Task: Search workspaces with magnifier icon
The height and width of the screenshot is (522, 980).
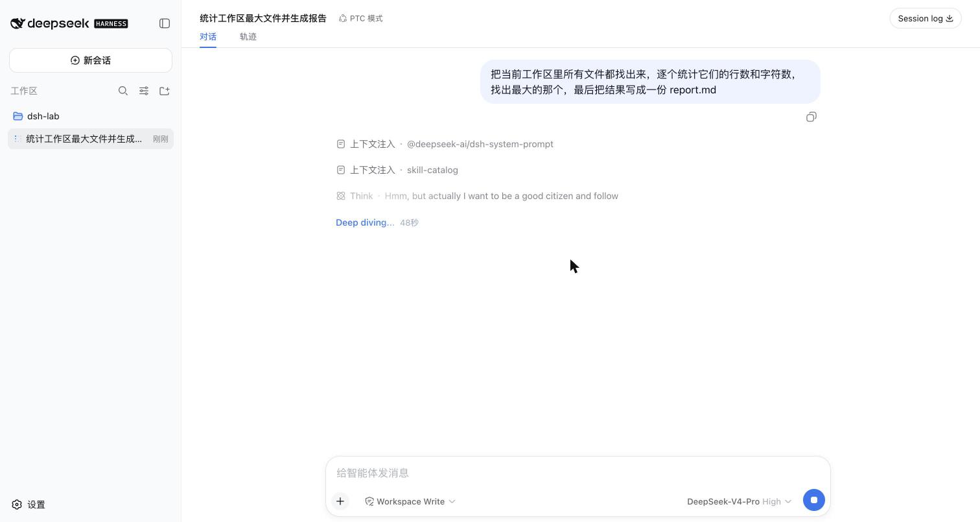Action: 123,91
